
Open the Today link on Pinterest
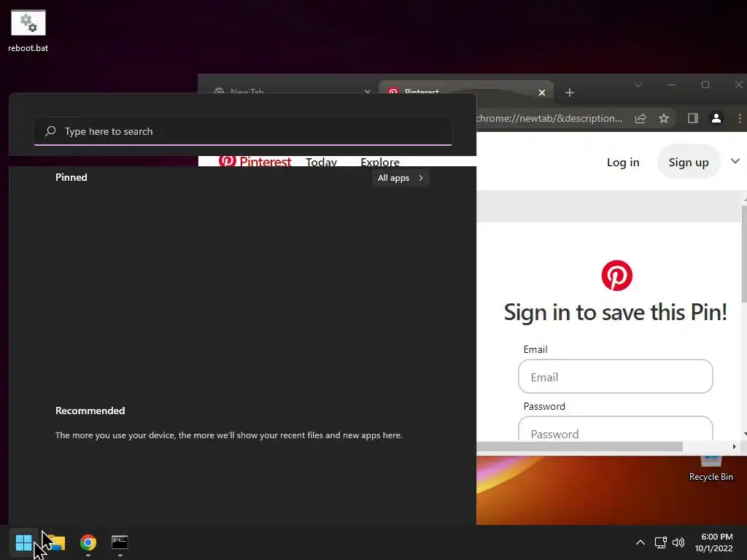coord(321,162)
